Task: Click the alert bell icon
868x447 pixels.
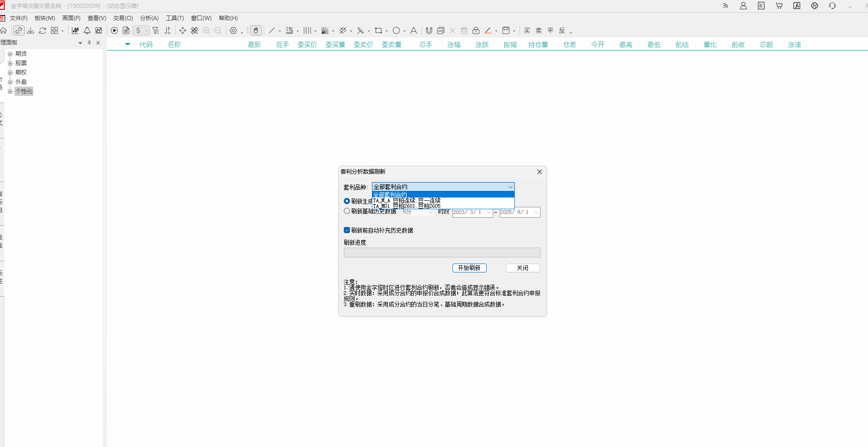Action: pos(87,30)
